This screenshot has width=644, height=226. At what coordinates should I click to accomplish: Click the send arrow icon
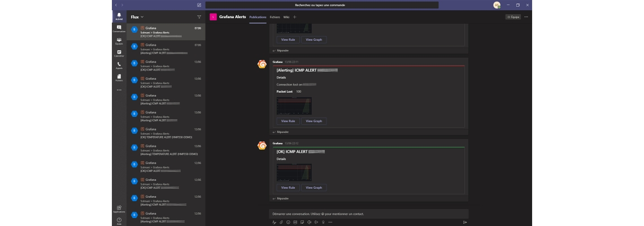[x=464, y=222]
